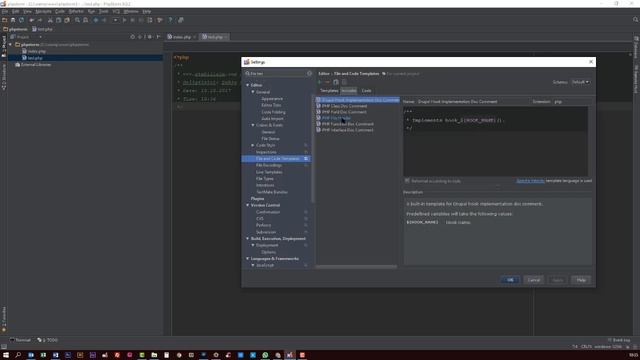640x360 pixels.
Task: Click the collapse all icon in Project panel header
Action: coord(140,37)
